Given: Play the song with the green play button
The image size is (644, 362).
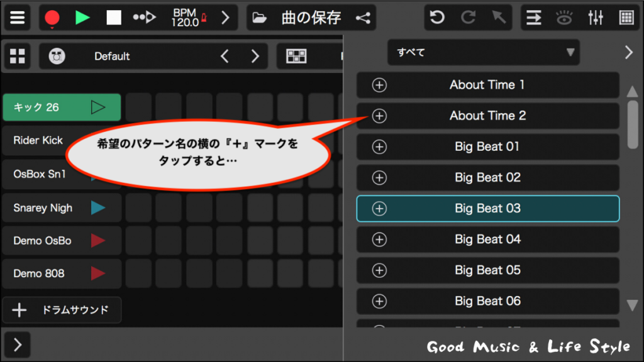Looking at the screenshot, I should point(82,18).
